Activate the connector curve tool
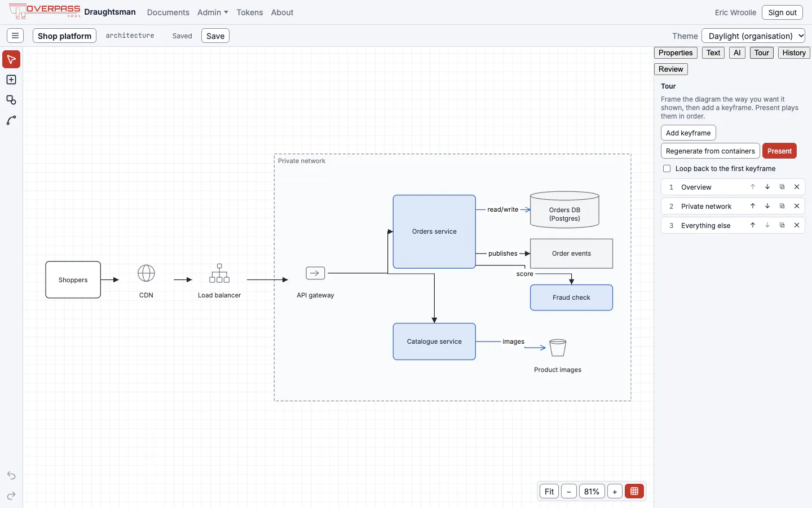The image size is (812, 508). tap(11, 120)
